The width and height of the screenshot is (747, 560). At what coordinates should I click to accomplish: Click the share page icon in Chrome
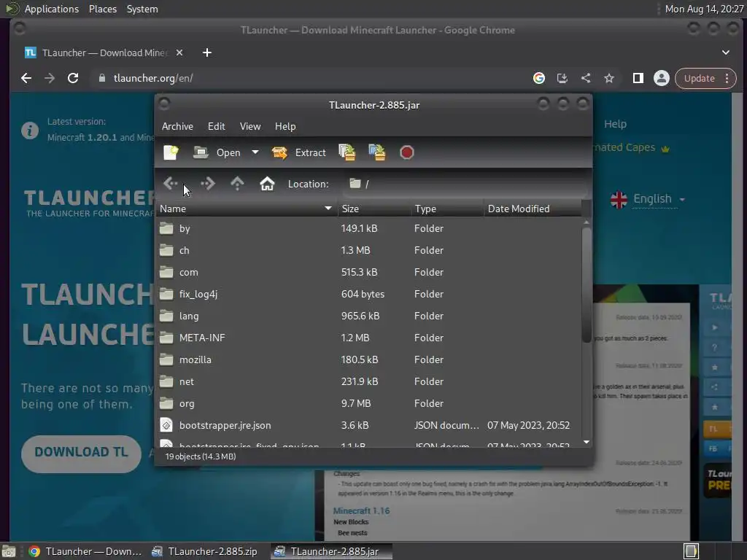[x=586, y=78]
